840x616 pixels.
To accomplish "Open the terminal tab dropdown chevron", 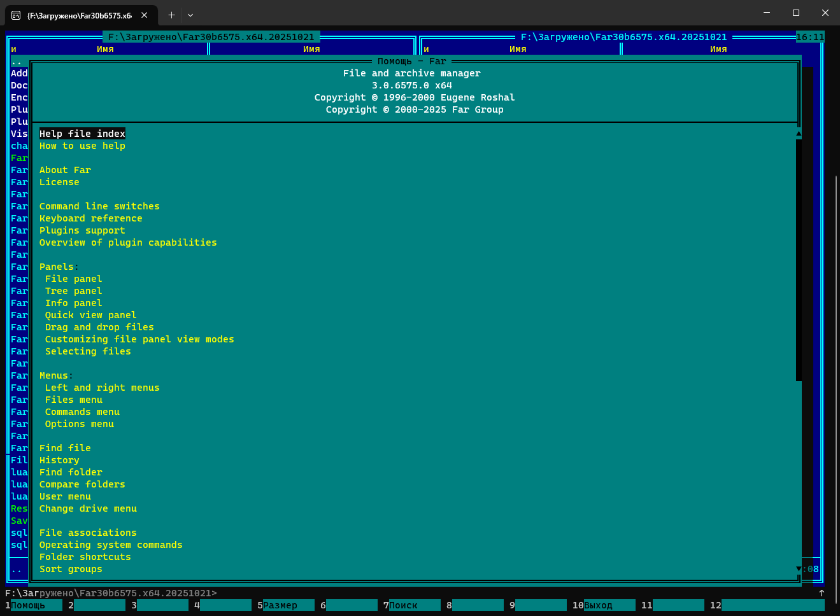I will (190, 15).
